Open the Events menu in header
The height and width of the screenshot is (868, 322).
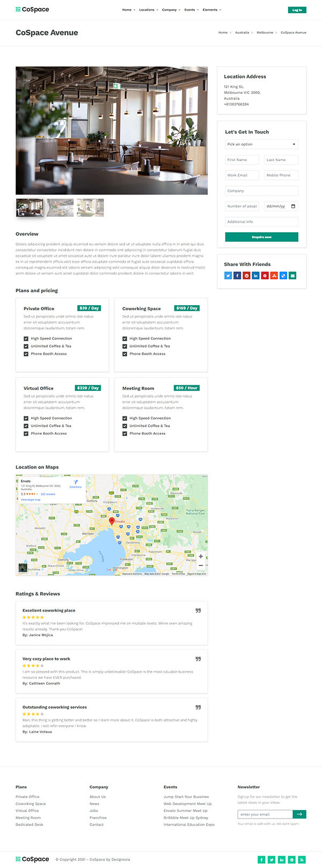pyautogui.click(x=191, y=10)
